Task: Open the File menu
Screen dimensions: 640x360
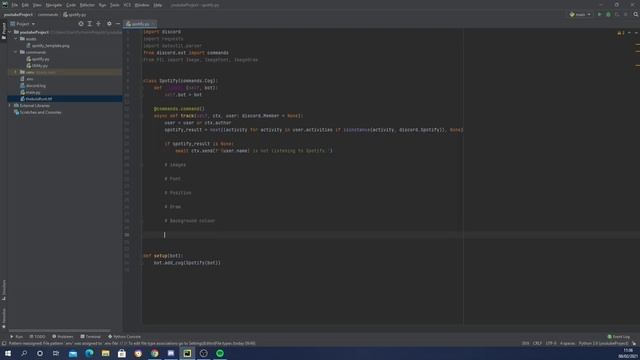Action: [15, 5]
